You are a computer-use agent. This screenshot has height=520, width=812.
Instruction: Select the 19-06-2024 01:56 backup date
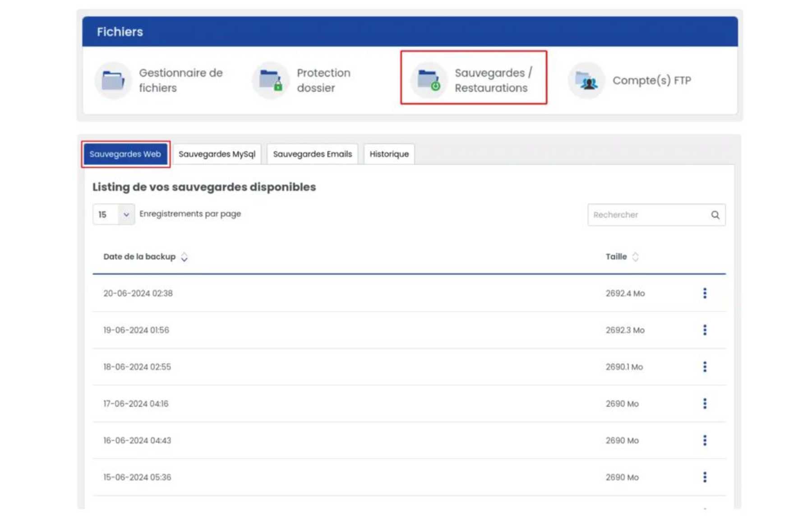pyautogui.click(x=136, y=330)
